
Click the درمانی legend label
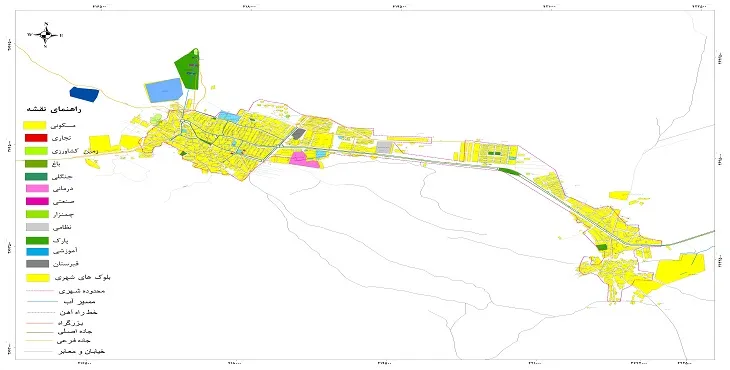tap(63, 189)
